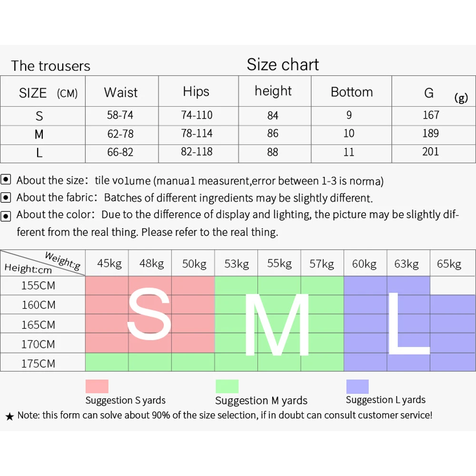Image resolution: width=476 pixels, height=476 pixels.
Task: Select the 155CM height row label
Action: tap(38, 286)
